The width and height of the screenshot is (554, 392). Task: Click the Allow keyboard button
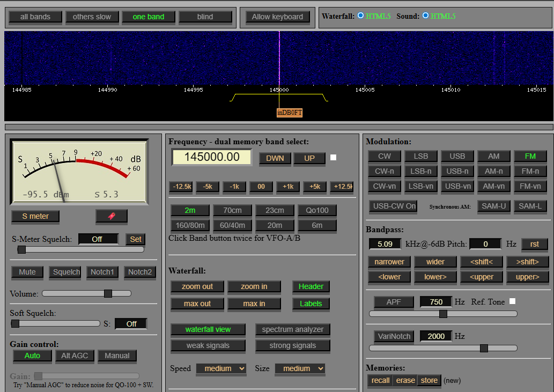[277, 17]
